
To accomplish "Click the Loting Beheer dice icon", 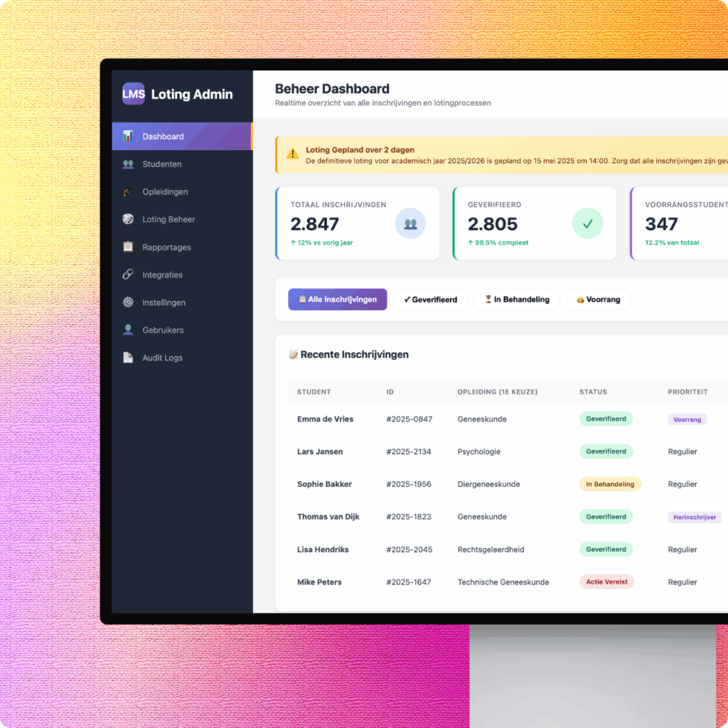I will 128,220.
